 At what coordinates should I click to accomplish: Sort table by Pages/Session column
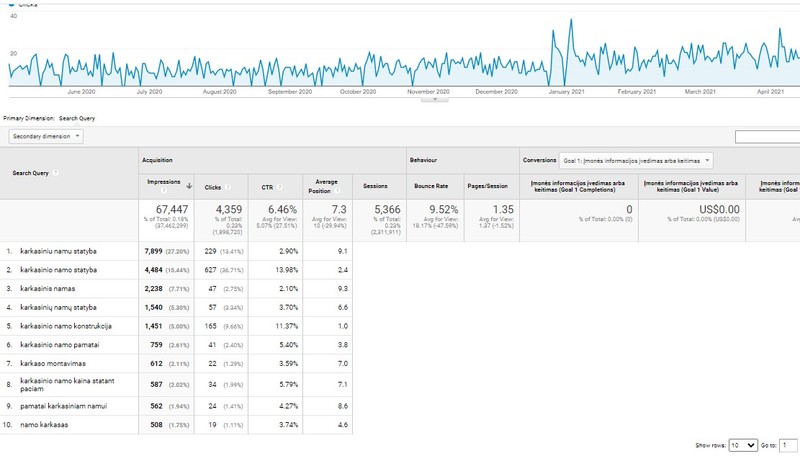[488, 186]
